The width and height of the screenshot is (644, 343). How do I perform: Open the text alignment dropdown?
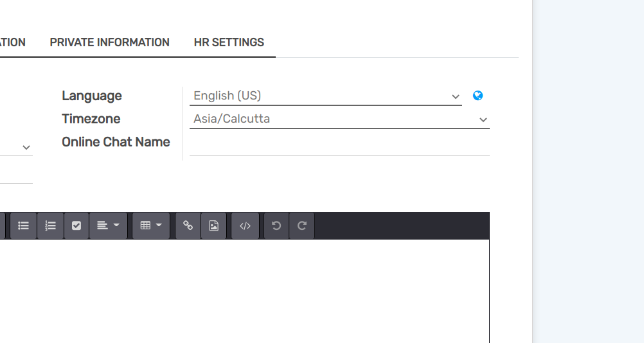tap(108, 225)
